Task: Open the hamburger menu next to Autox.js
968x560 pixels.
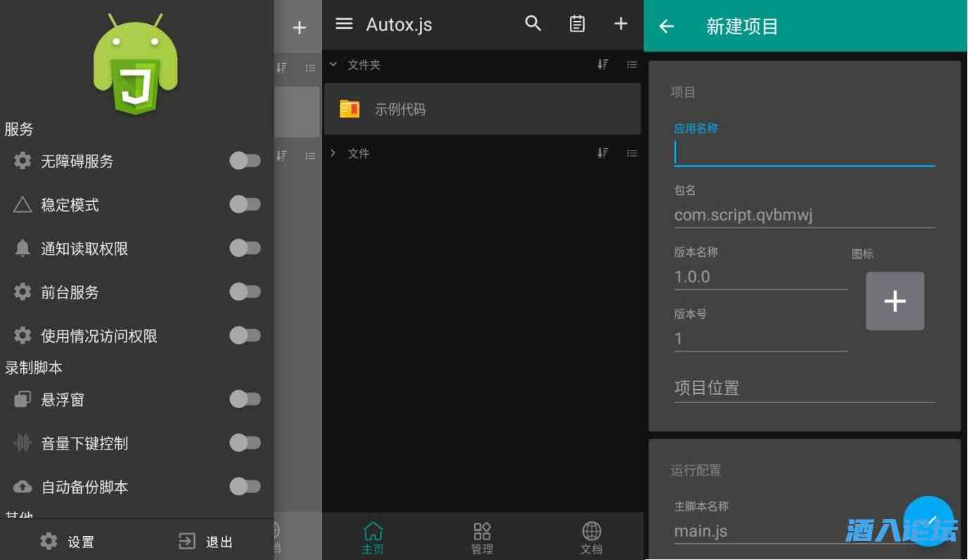Action: pyautogui.click(x=344, y=24)
